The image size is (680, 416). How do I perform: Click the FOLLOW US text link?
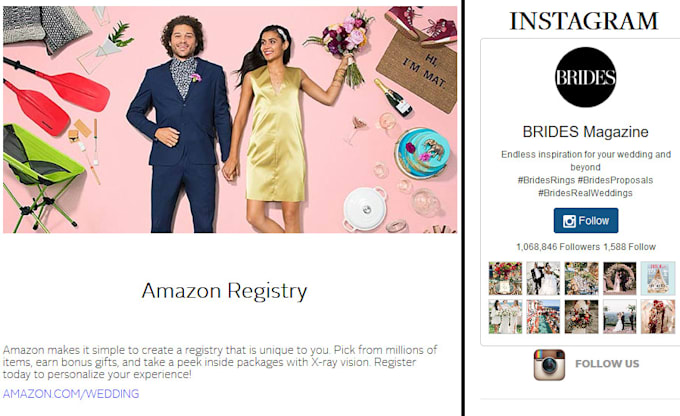click(x=607, y=364)
